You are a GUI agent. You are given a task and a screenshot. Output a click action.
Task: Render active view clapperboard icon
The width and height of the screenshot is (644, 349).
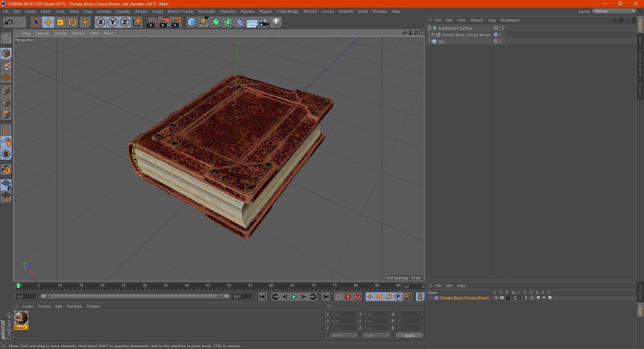(152, 22)
